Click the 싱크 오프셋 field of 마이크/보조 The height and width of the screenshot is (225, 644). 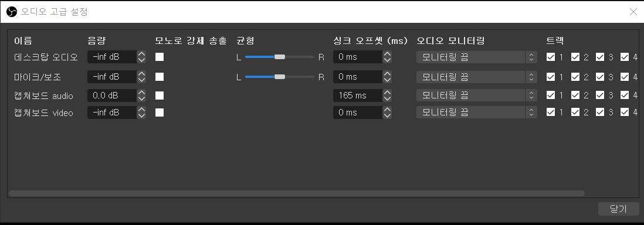(358, 77)
